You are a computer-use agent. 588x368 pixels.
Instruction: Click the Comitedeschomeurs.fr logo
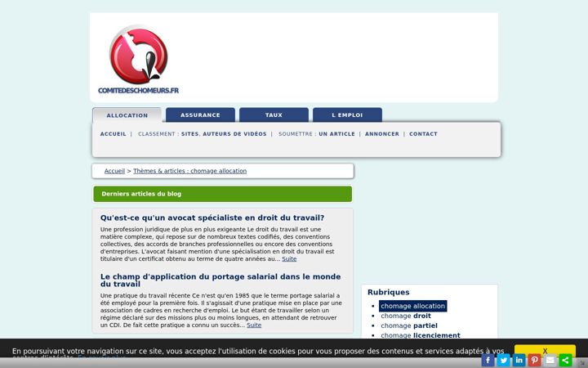click(x=138, y=60)
